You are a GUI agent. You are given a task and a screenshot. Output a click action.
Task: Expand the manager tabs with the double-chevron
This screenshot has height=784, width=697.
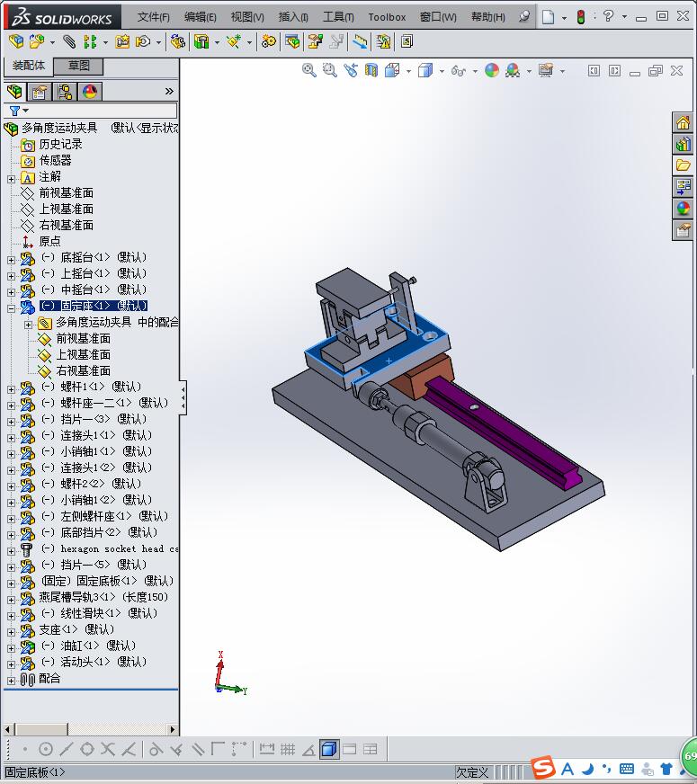[x=169, y=91]
